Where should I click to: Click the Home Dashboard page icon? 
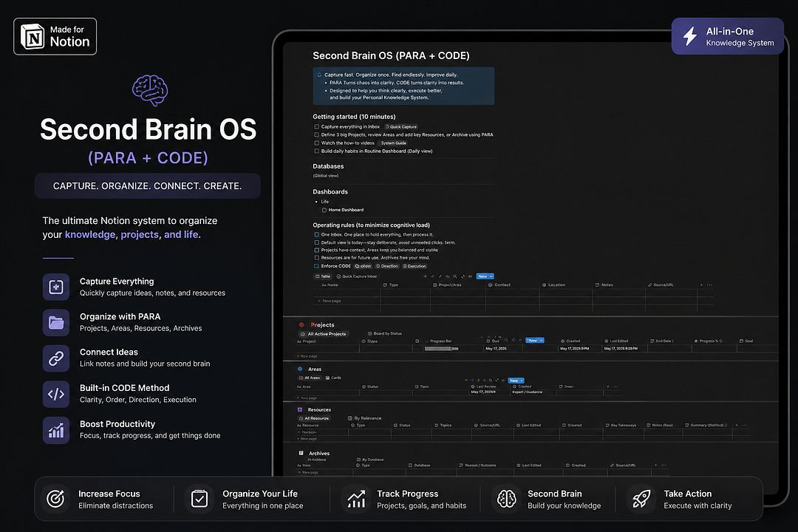point(324,210)
